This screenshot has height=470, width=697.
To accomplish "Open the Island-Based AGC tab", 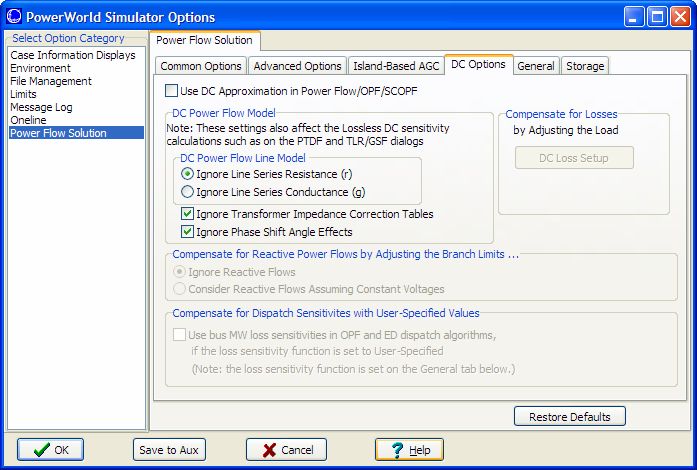I will click(396, 66).
